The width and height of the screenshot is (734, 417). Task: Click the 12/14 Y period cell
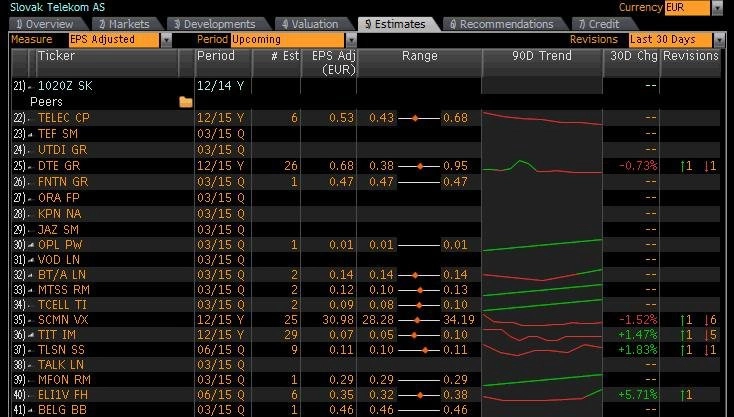pos(220,86)
